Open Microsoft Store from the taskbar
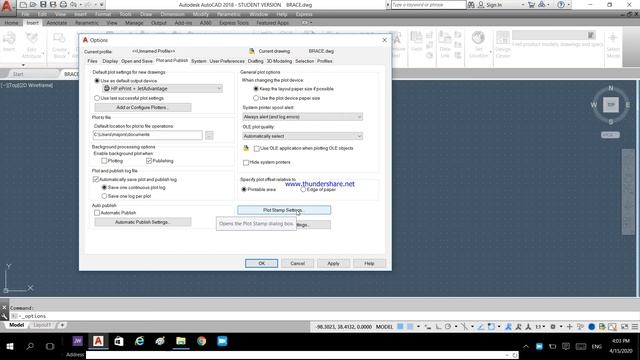This screenshot has height=360, width=640. point(119,341)
